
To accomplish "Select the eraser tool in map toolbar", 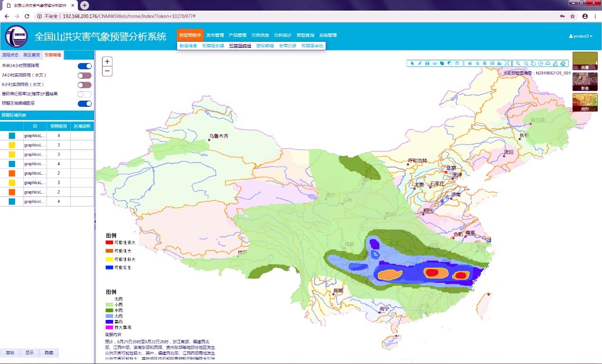I will (x=563, y=63).
